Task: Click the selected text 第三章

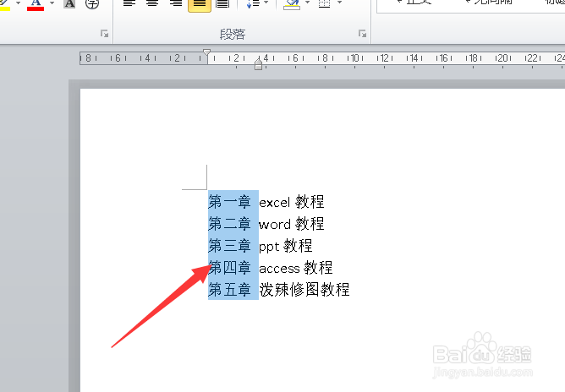Action: [x=229, y=246]
